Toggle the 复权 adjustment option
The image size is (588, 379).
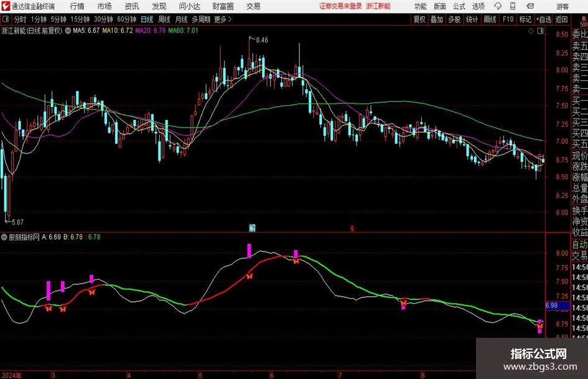pos(419,19)
